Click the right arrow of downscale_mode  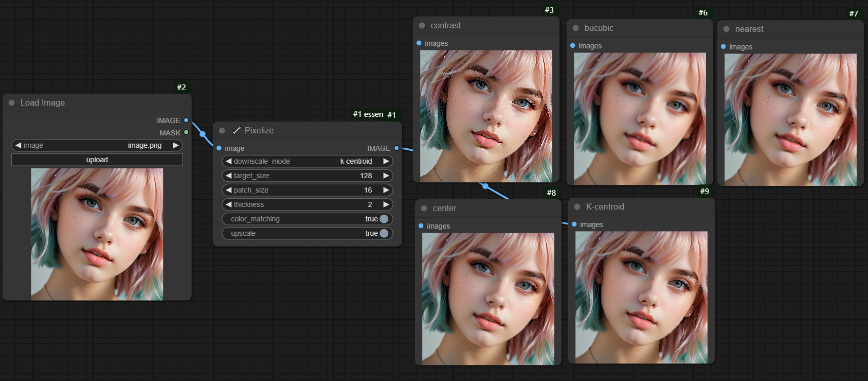coord(386,161)
